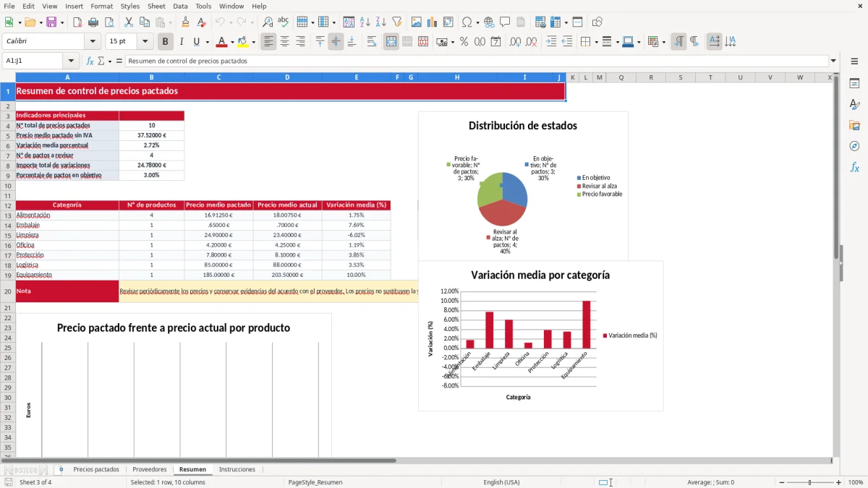The width and height of the screenshot is (868, 488).
Task: Sort descending Z to A
Action: (x=381, y=22)
